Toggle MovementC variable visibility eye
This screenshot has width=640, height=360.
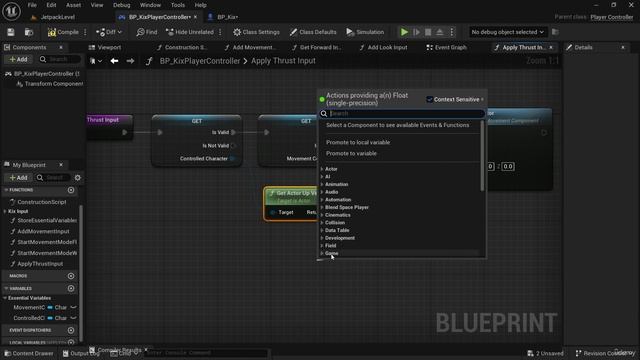point(73,307)
